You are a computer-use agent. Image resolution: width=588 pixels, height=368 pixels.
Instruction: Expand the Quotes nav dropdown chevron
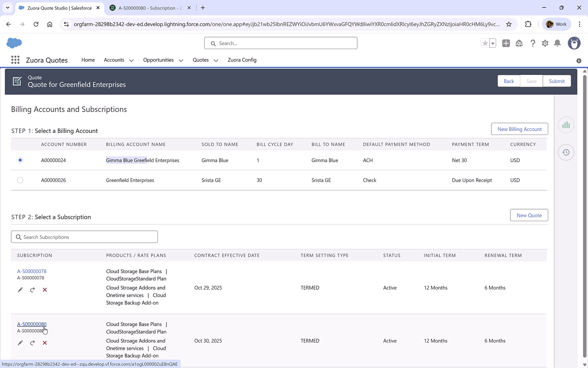point(216,60)
